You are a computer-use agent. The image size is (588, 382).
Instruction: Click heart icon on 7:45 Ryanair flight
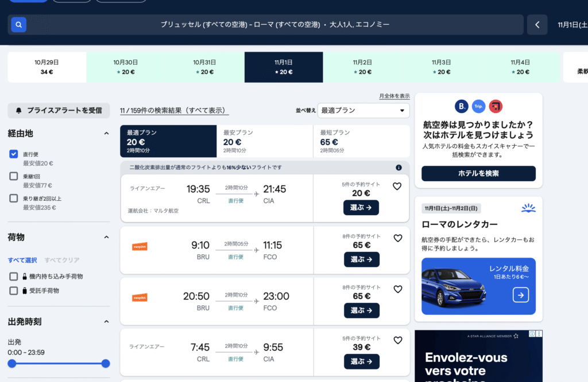click(x=397, y=341)
